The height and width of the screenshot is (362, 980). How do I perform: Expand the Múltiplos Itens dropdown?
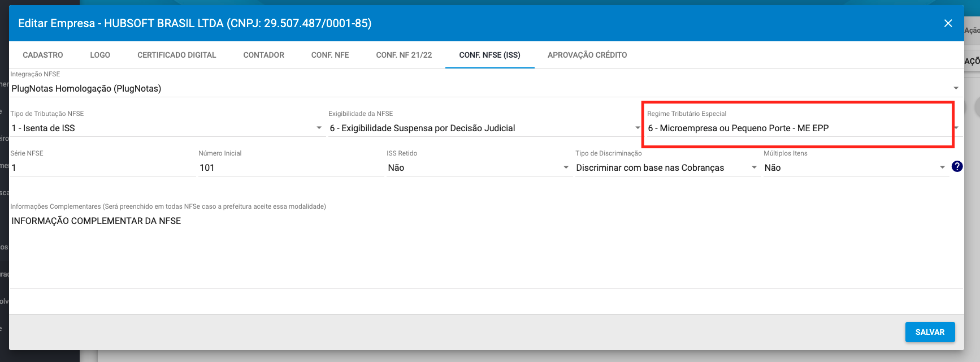854,167
